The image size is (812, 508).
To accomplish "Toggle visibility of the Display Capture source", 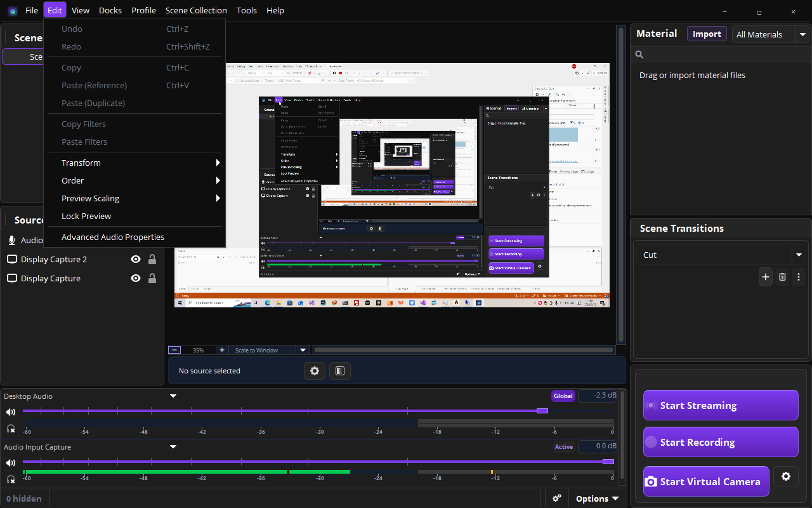I will click(135, 278).
